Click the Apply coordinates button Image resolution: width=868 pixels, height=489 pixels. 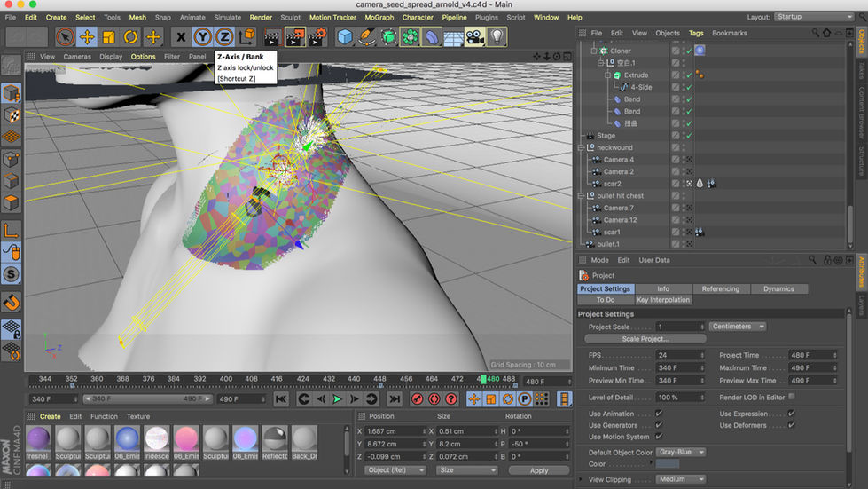[539, 470]
